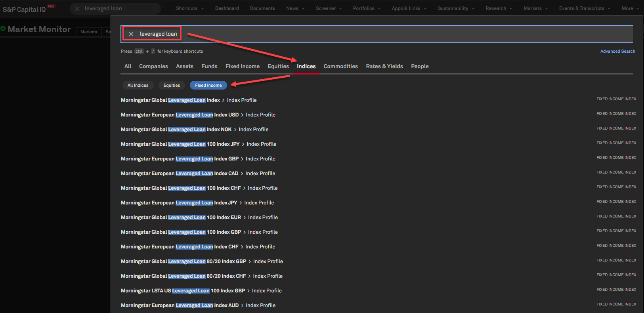
Task: Open Morningstar European Leveraged Loan Index USD
Action: (198, 115)
